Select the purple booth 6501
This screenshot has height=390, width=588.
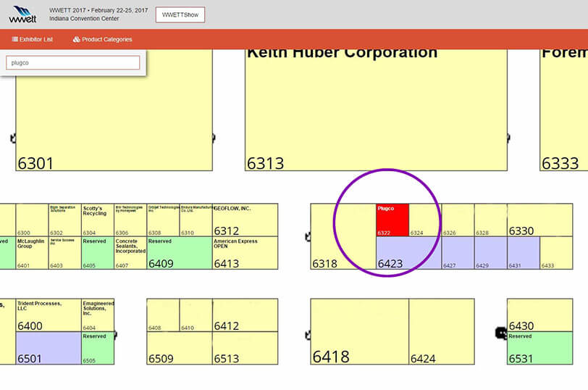pos(49,348)
